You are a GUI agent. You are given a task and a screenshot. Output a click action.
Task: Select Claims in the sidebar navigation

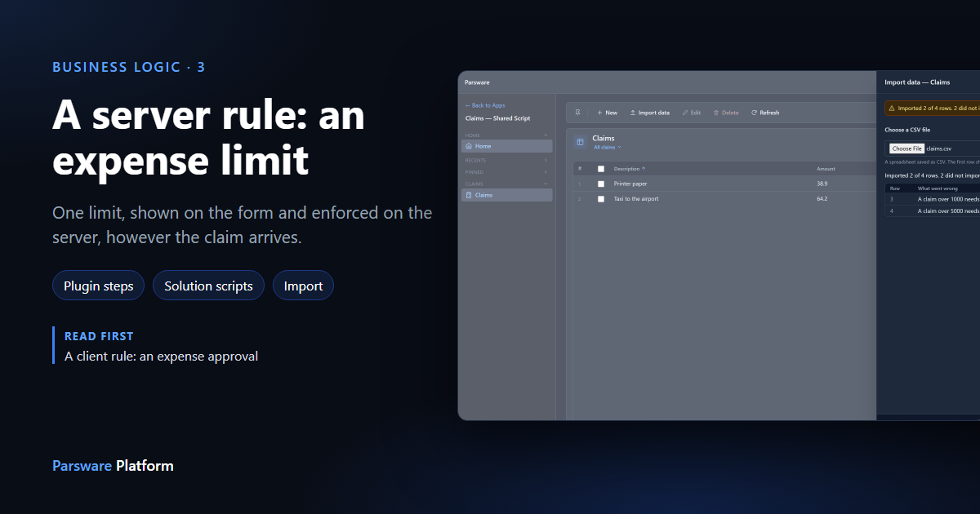coord(507,195)
